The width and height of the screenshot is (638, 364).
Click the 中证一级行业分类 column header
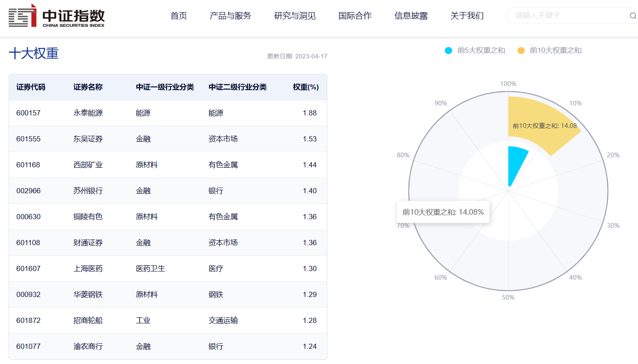(165, 87)
